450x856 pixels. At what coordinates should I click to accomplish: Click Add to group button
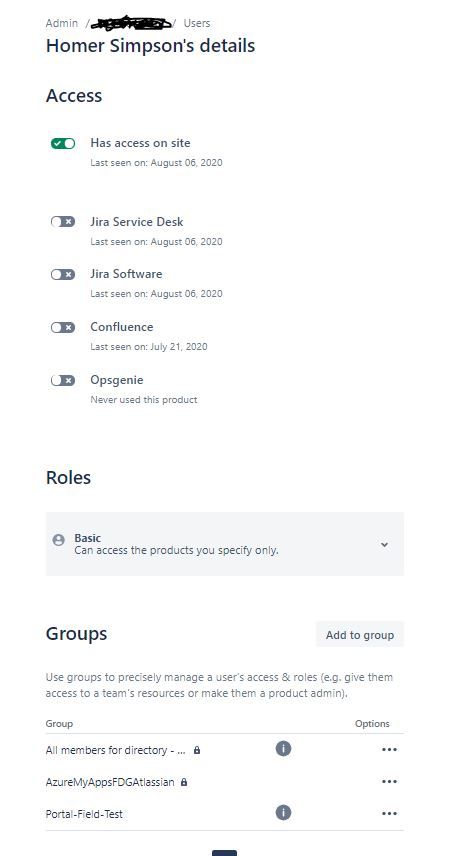pyautogui.click(x=360, y=635)
